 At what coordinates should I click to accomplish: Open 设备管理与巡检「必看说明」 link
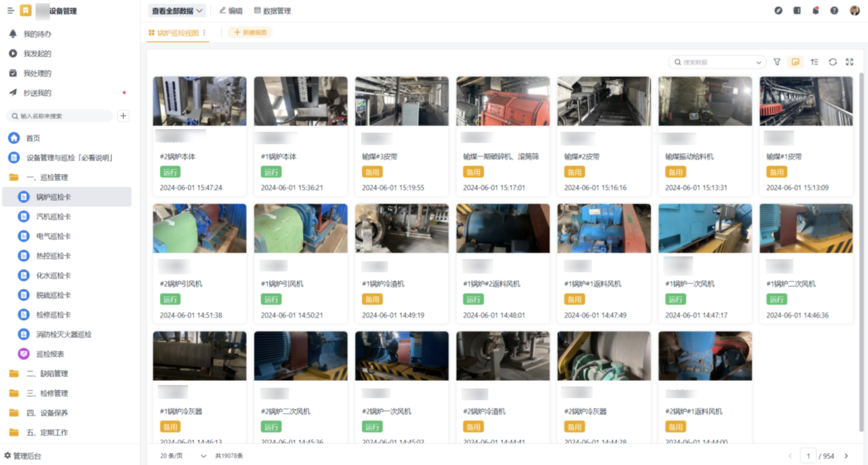click(69, 158)
